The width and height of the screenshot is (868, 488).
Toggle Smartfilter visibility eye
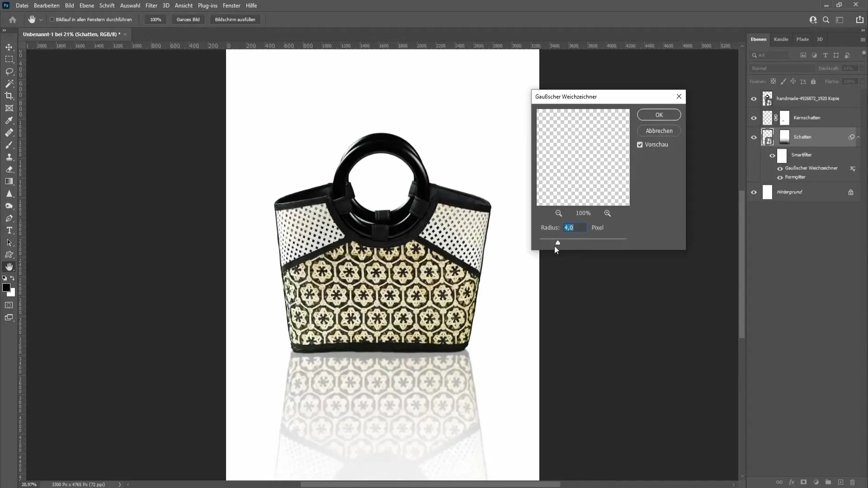tap(772, 155)
